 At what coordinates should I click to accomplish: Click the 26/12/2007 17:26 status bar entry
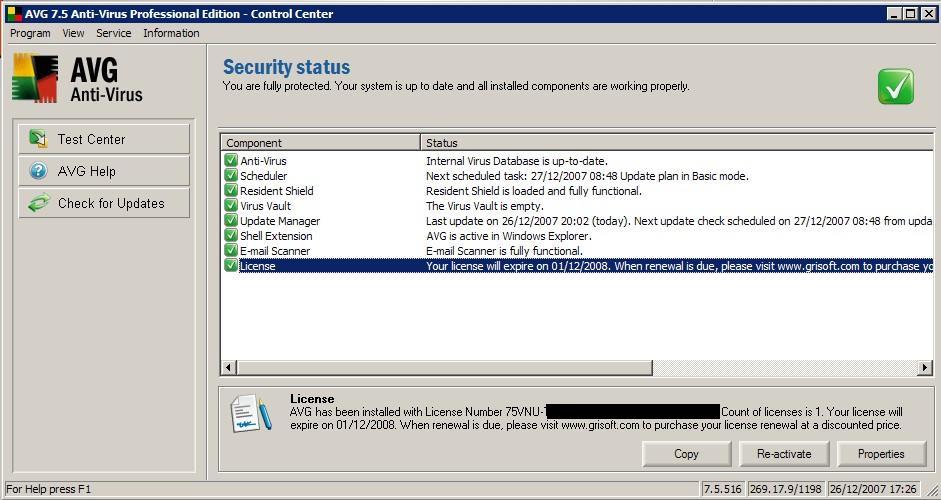point(873,489)
